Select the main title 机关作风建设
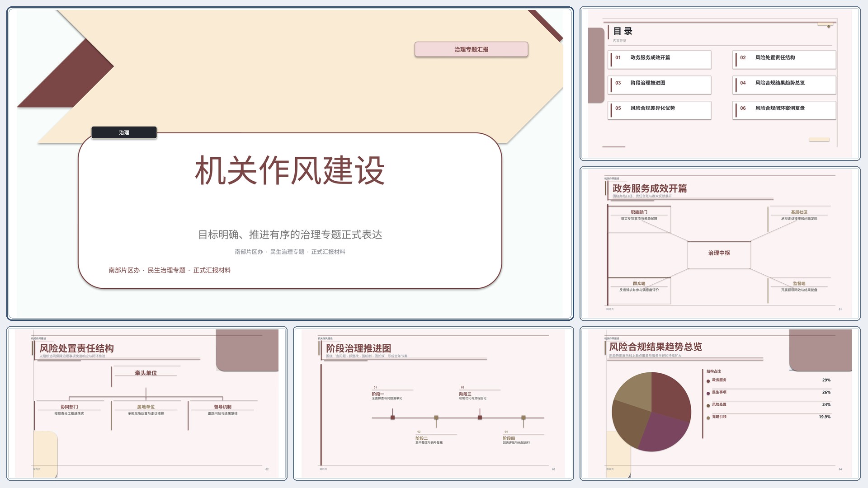This screenshot has height=488, width=868. tap(290, 170)
